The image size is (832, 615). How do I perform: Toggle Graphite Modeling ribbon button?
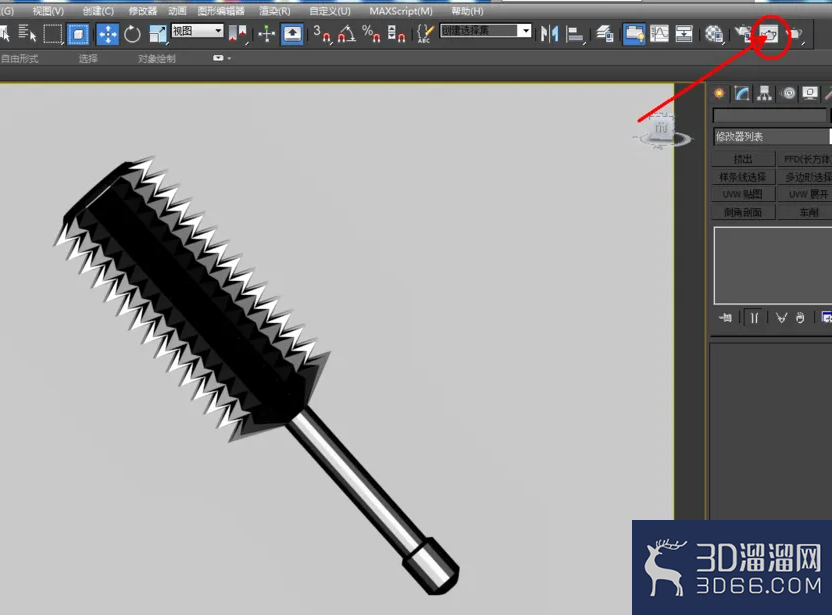point(634,34)
